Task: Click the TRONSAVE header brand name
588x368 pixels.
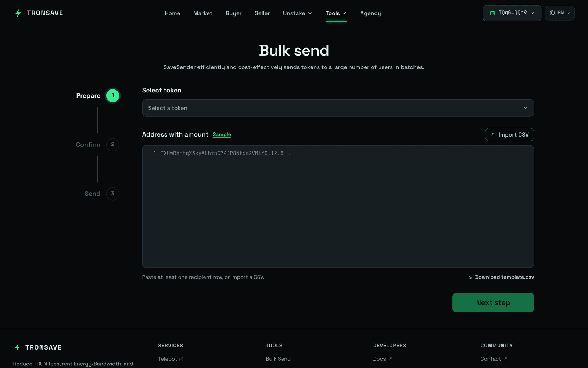Action: [45, 13]
